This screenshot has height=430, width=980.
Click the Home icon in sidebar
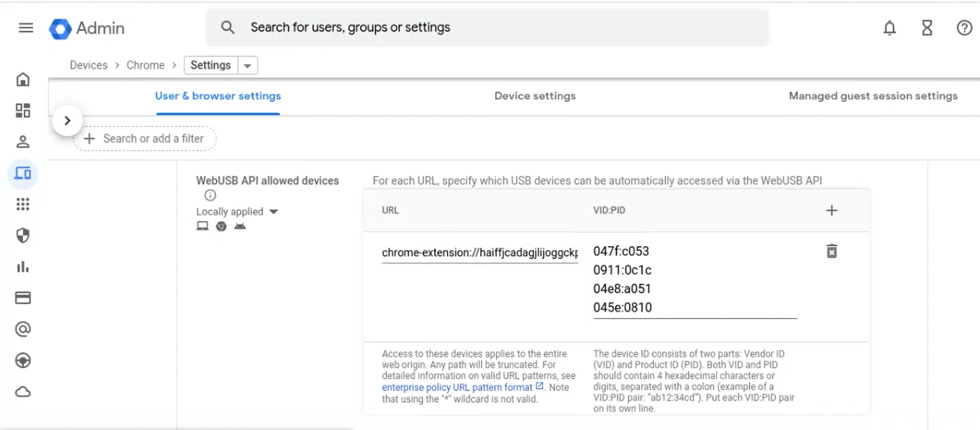pyautogui.click(x=23, y=80)
